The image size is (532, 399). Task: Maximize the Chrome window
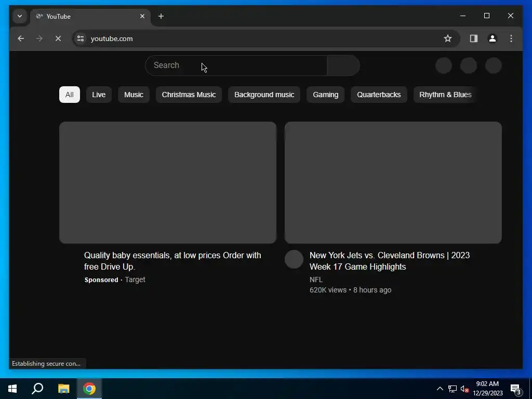point(486,16)
